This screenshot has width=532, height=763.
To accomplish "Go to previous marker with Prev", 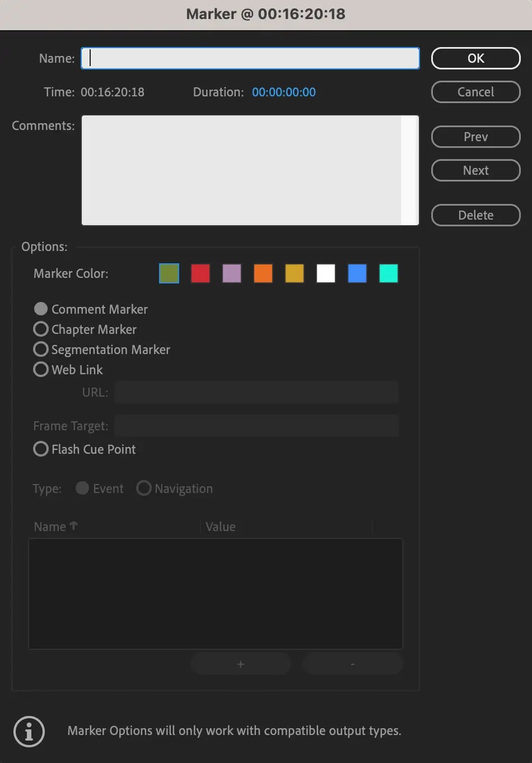I will [475, 137].
